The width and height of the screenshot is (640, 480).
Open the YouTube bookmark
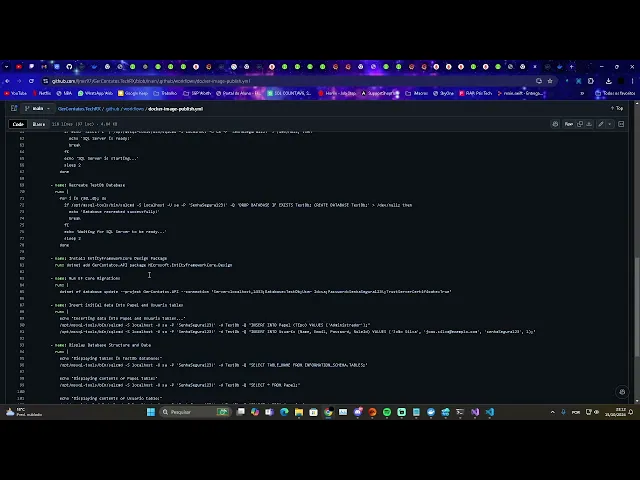coord(16,93)
